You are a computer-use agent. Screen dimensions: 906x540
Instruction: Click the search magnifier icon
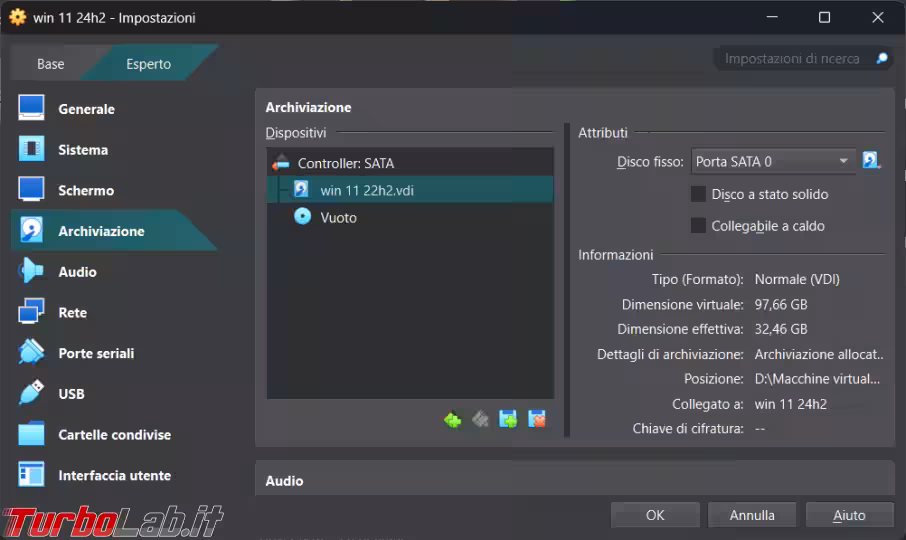coord(882,58)
